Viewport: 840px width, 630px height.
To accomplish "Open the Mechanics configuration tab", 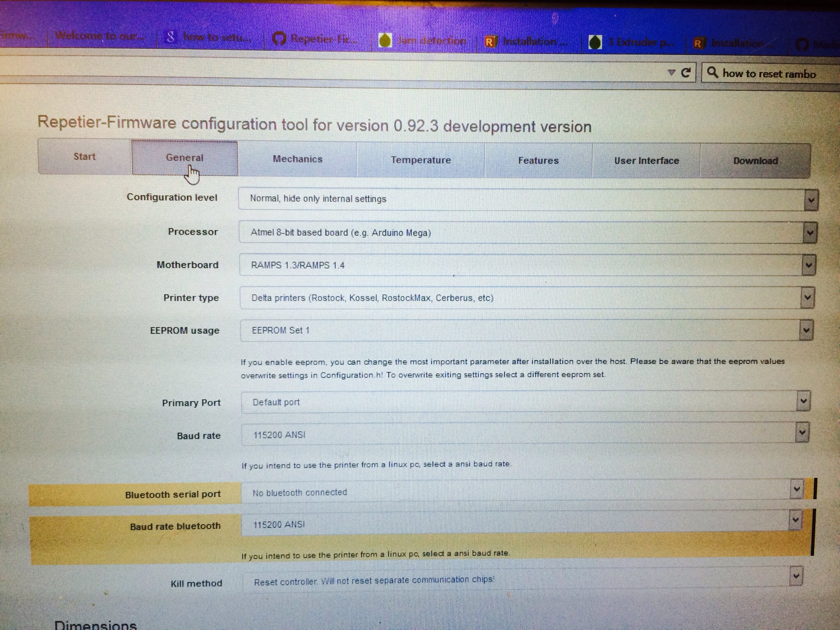I will 297,159.
